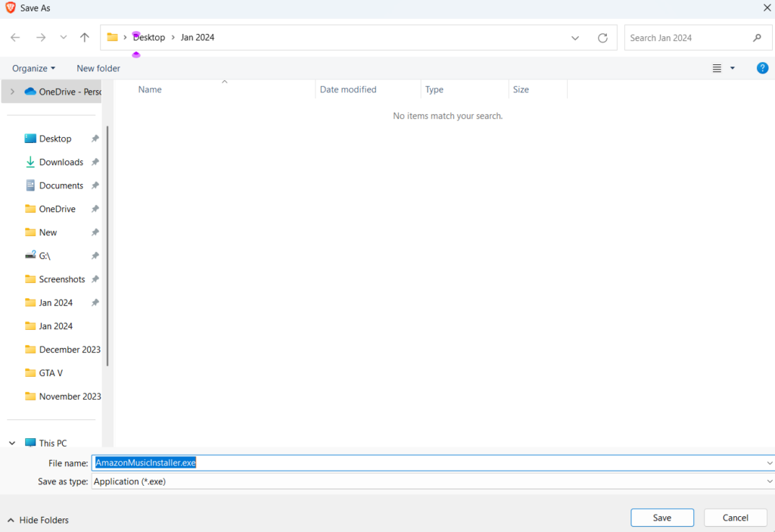Collapse the This PC tree node
Screen dimensions: 775x532
12,443
